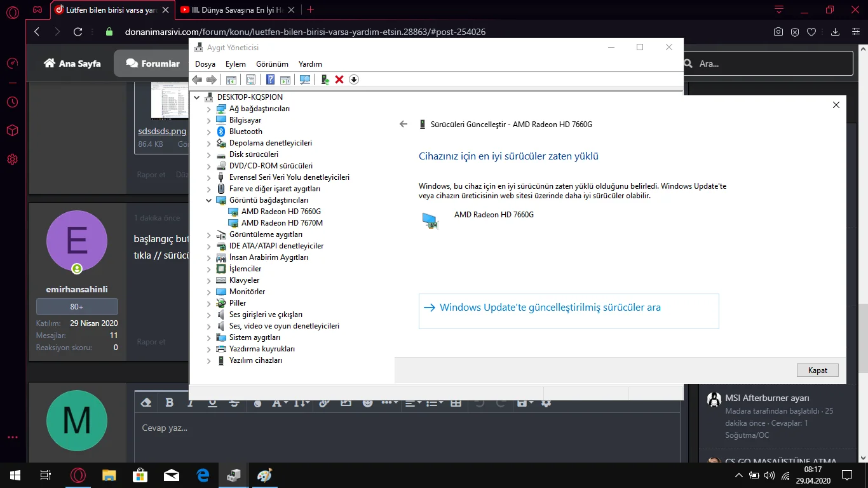Image resolution: width=868 pixels, height=488 pixels.
Task: Toggle bold formatting in reply editor
Action: (169, 402)
